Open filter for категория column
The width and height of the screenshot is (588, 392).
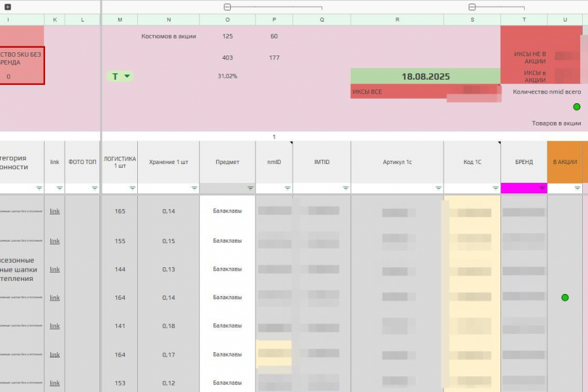click(39, 188)
